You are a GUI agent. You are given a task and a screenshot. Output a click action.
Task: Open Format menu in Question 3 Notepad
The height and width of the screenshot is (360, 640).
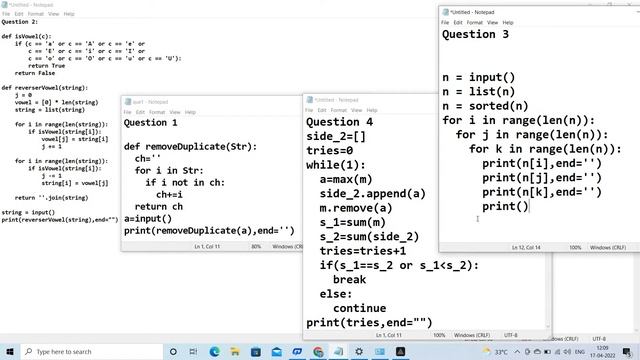point(475,22)
